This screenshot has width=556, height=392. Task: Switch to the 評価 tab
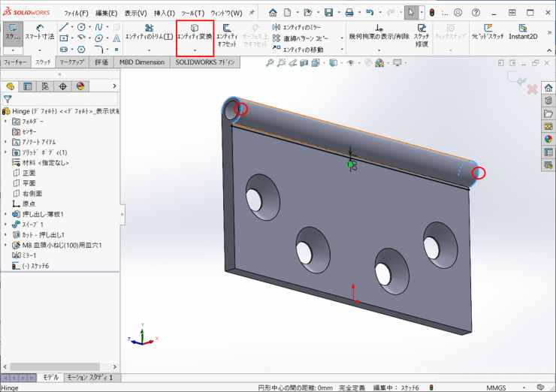click(101, 62)
